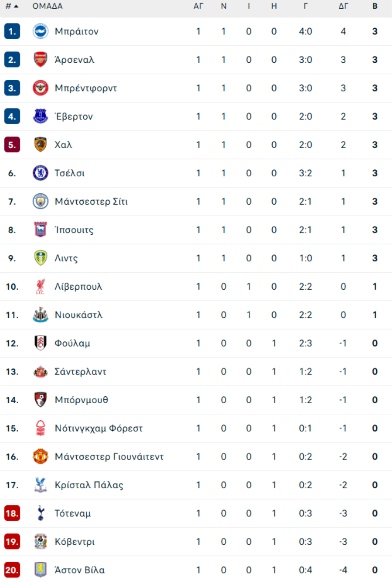Click the Liverpool club crest icon

coord(41,287)
